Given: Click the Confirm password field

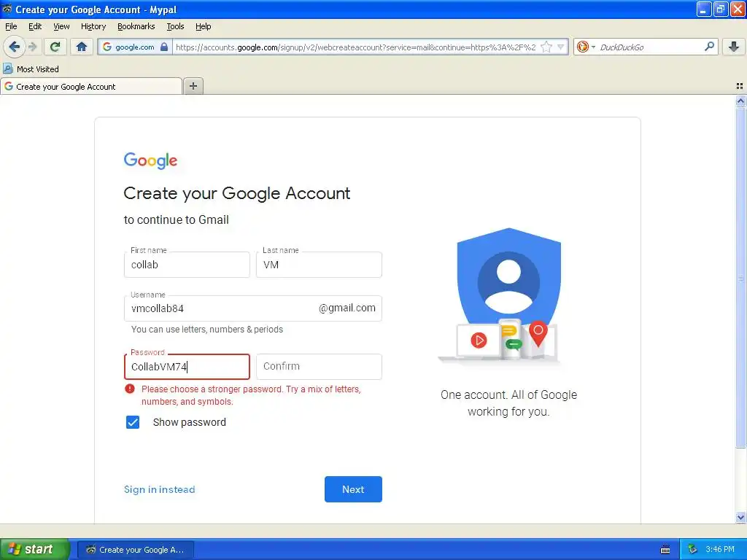Looking at the screenshot, I should (x=319, y=367).
